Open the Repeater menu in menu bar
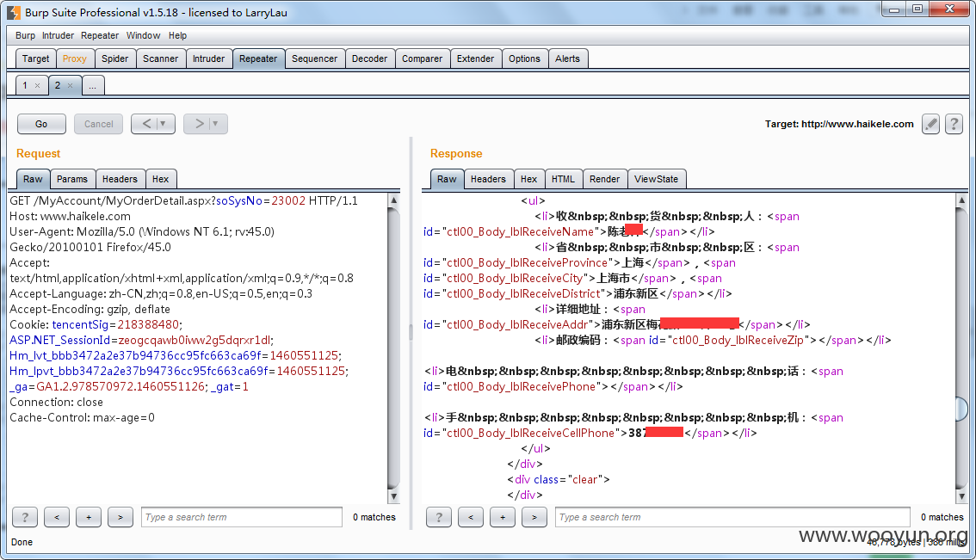 pyautogui.click(x=100, y=35)
